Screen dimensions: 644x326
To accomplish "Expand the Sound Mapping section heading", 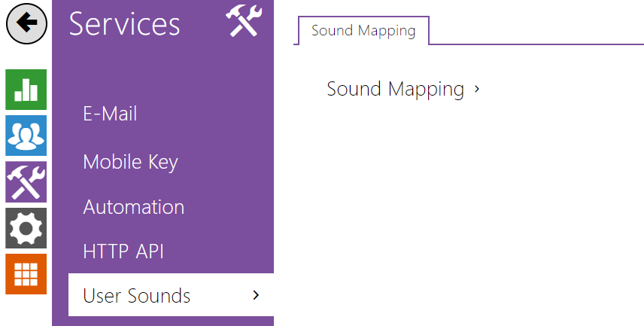I will coord(395,89).
